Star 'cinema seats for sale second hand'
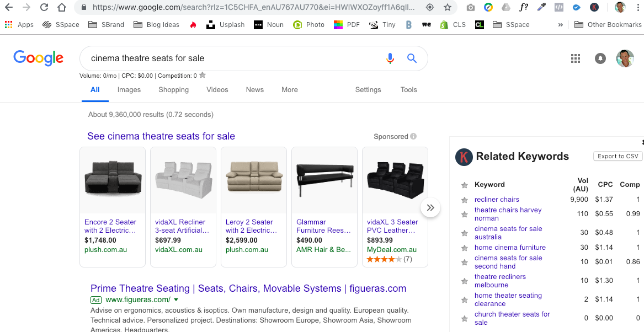 pos(465,262)
